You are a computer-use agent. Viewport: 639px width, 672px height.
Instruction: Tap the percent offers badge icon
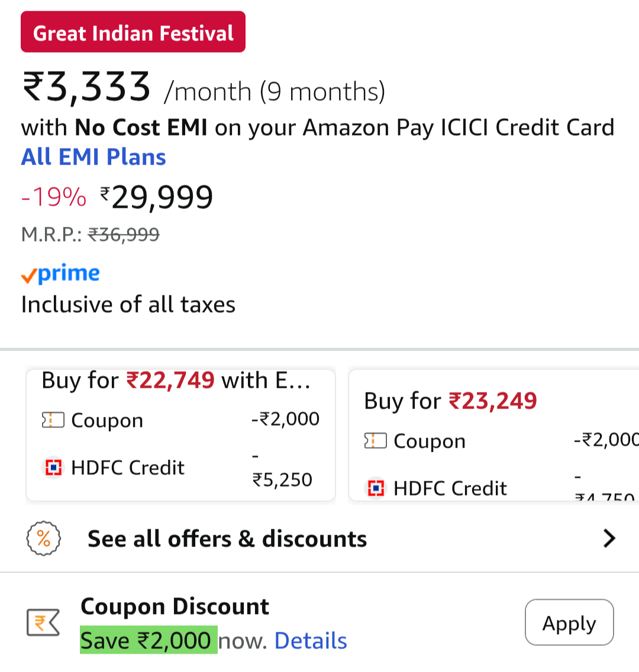[44, 538]
